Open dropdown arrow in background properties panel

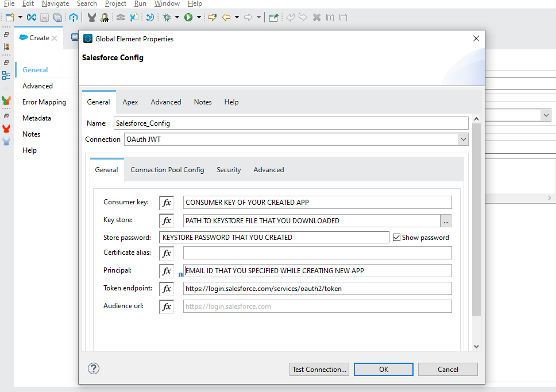click(x=546, y=115)
